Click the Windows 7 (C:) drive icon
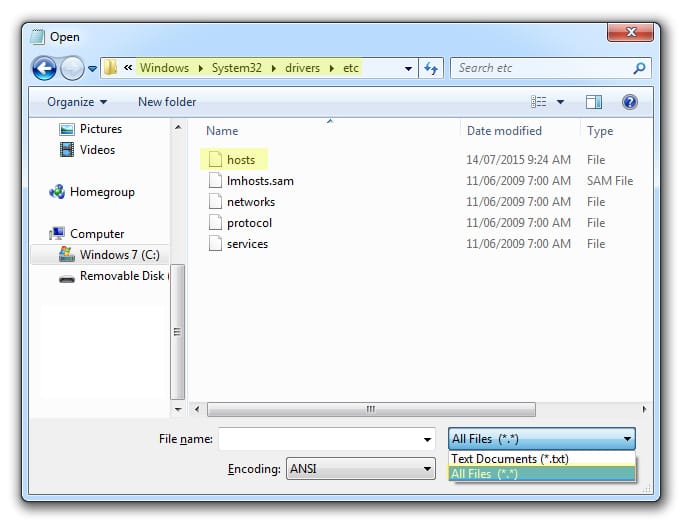The image size is (683, 525). click(66, 254)
